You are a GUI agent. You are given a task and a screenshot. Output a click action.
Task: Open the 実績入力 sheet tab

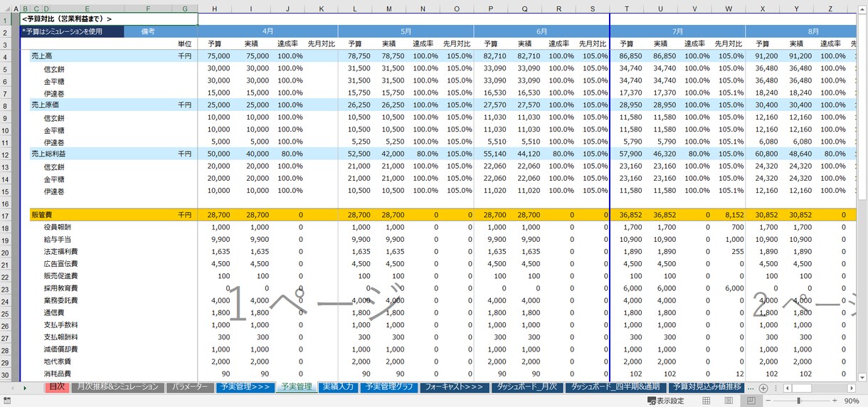click(x=337, y=387)
